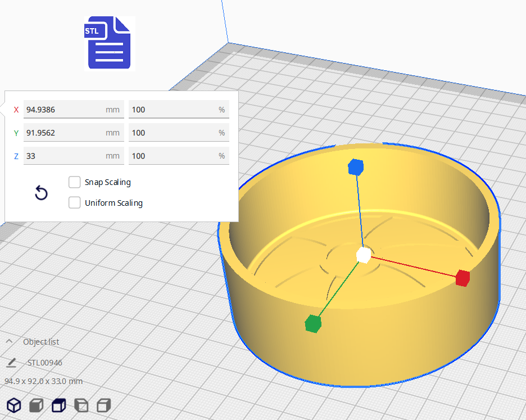Enable the Snap Scaling checkbox
The width and height of the screenshot is (526, 420).
click(74, 182)
